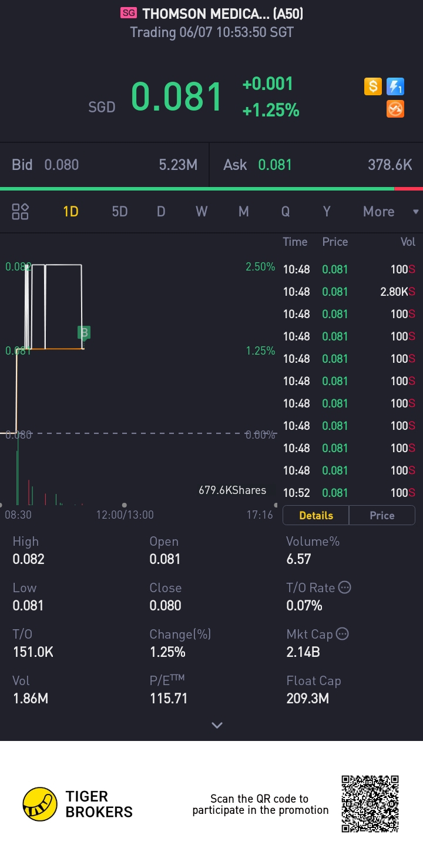Image resolution: width=423 pixels, height=868 pixels.
Task: Tap the 12:00/13:00 time axis label
Action: 125,515
